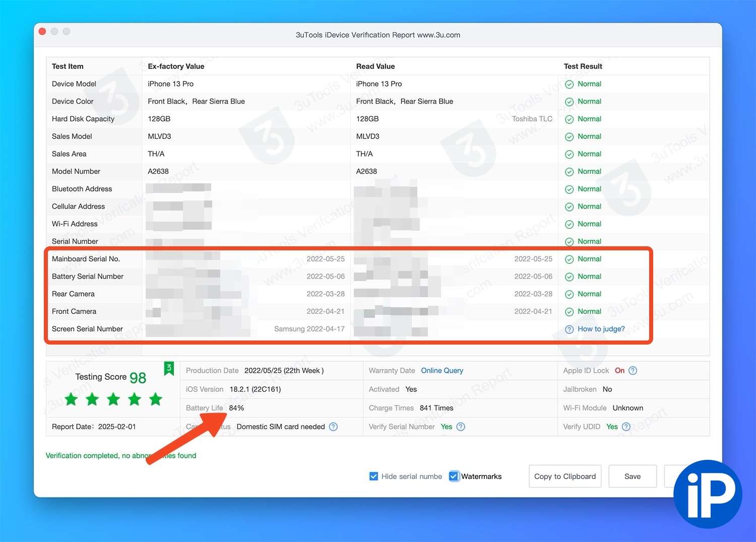This screenshot has width=756, height=542.
Task: Click the Normal check icon for Cellular Address
Action: pos(569,207)
